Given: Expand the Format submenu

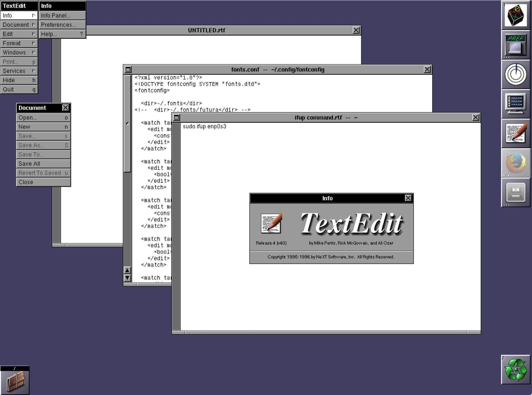Looking at the screenshot, I should [x=19, y=43].
